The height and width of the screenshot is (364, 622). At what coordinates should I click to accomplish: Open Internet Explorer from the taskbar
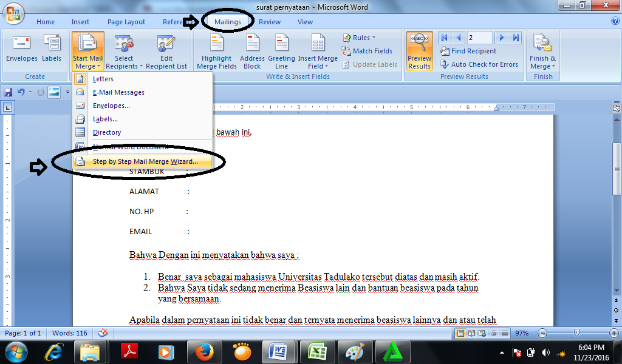pos(54,352)
